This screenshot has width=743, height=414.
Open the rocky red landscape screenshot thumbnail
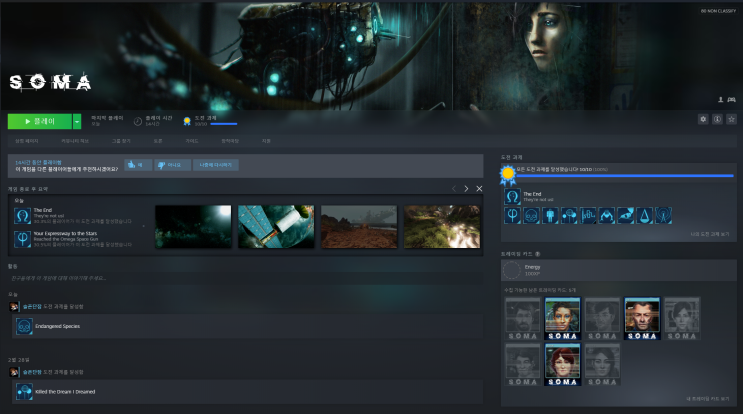359,226
